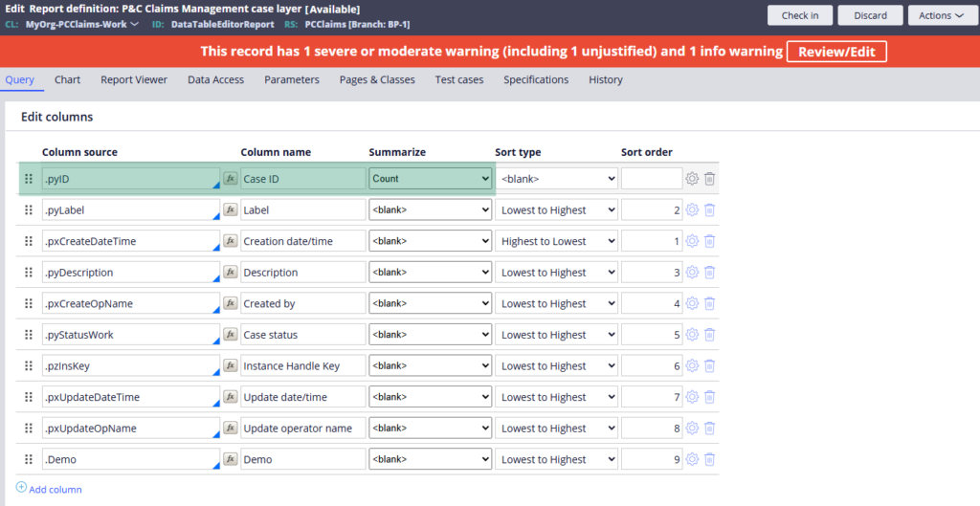The width and height of the screenshot is (980, 506).
Task: Delete the Case status column row
Action: [x=709, y=335]
